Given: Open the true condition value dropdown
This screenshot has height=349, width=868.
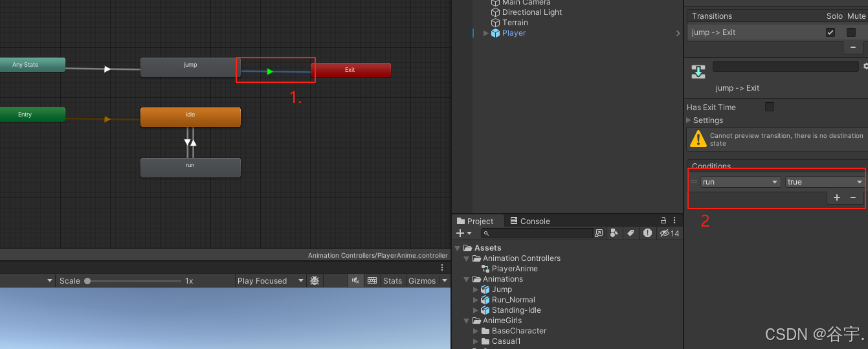Looking at the screenshot, I should (825, 182).
